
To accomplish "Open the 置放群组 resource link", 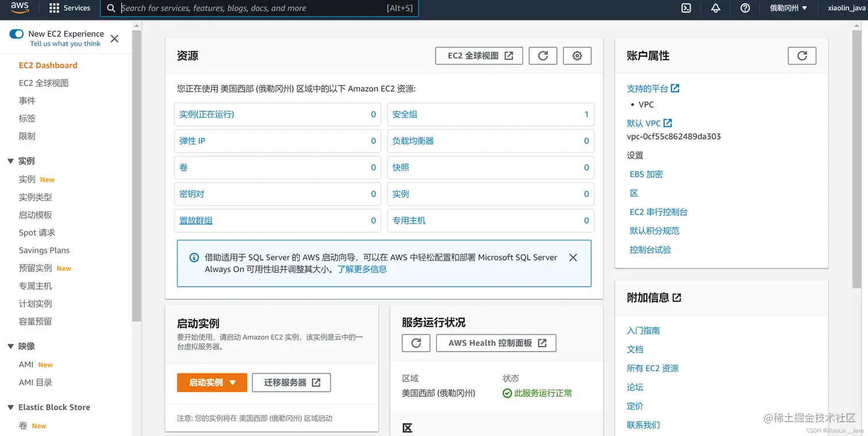I will click(196, 221).
